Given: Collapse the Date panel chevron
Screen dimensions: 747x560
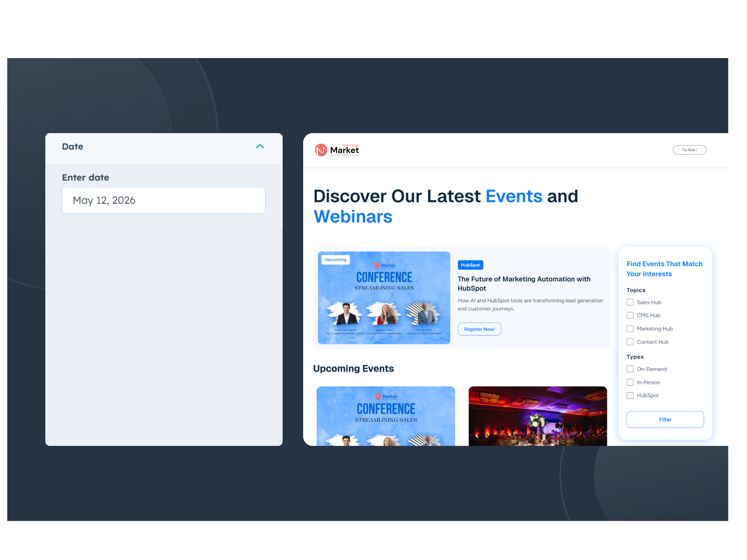Looking at the screenshot, I should (260, 146).
